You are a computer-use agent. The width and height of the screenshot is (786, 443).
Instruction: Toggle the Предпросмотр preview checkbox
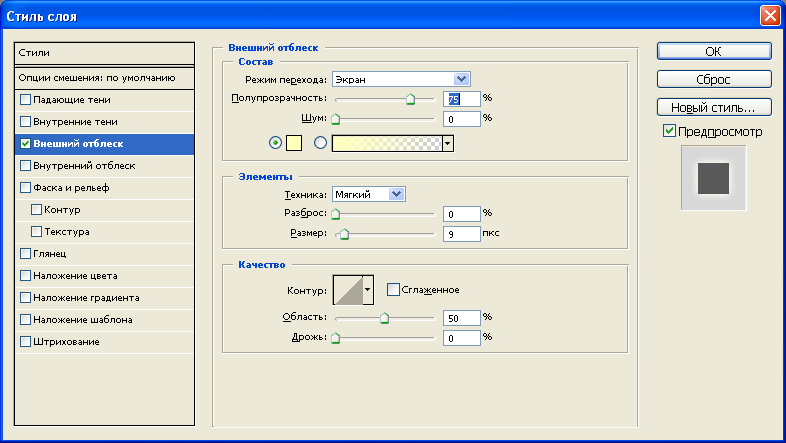[x=669, y=131]
